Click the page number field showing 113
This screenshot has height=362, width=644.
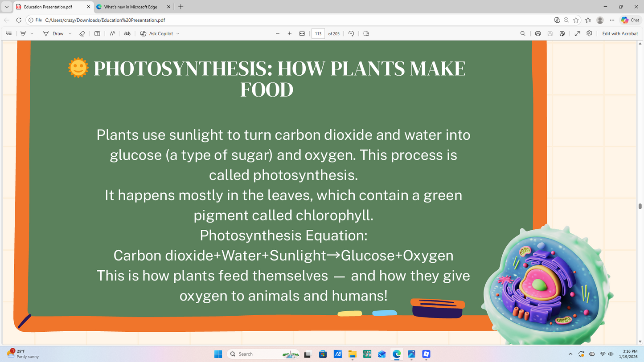pos(318,33)
